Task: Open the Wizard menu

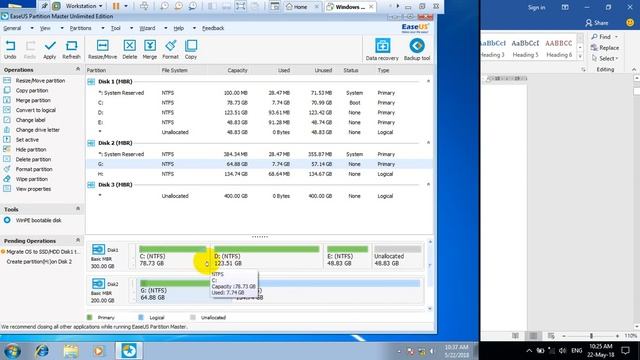Action: [x=147, y=28]
